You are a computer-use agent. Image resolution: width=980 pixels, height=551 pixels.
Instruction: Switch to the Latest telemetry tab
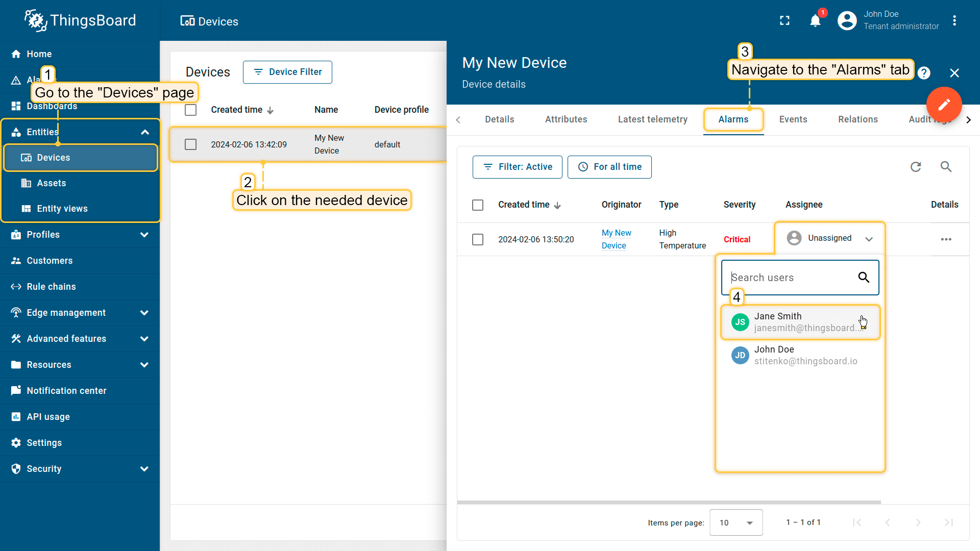point(652,119)
